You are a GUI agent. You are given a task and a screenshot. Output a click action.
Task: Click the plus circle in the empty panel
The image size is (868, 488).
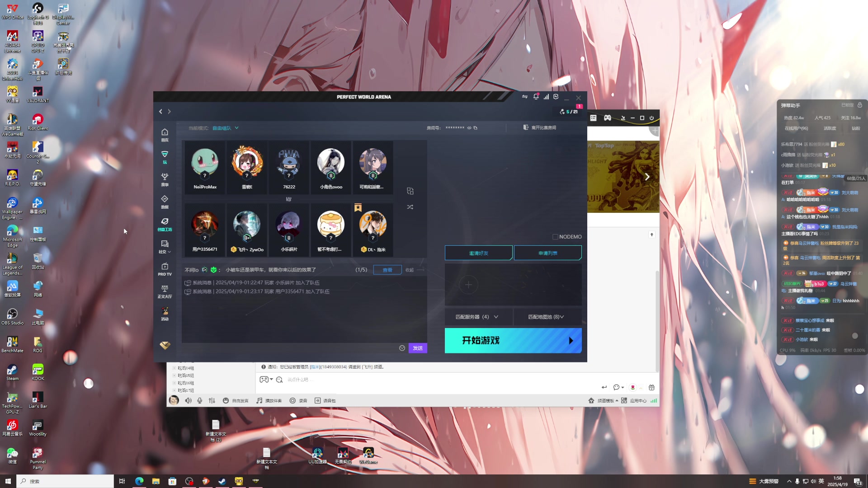point(468,285)
